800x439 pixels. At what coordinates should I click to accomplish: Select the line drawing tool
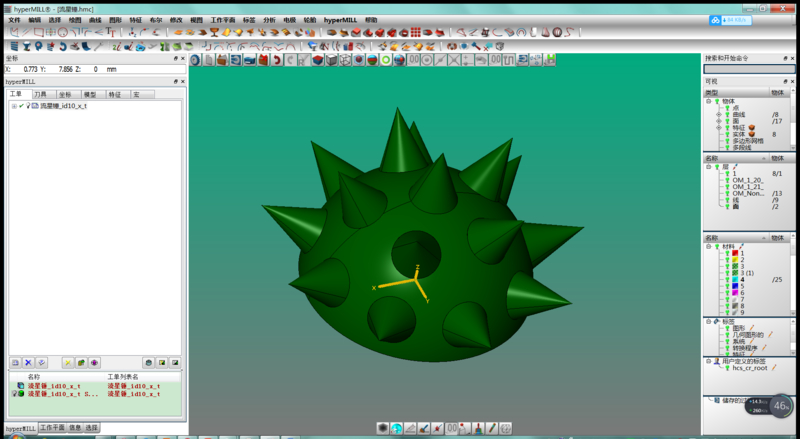click(x=26, y=32)
